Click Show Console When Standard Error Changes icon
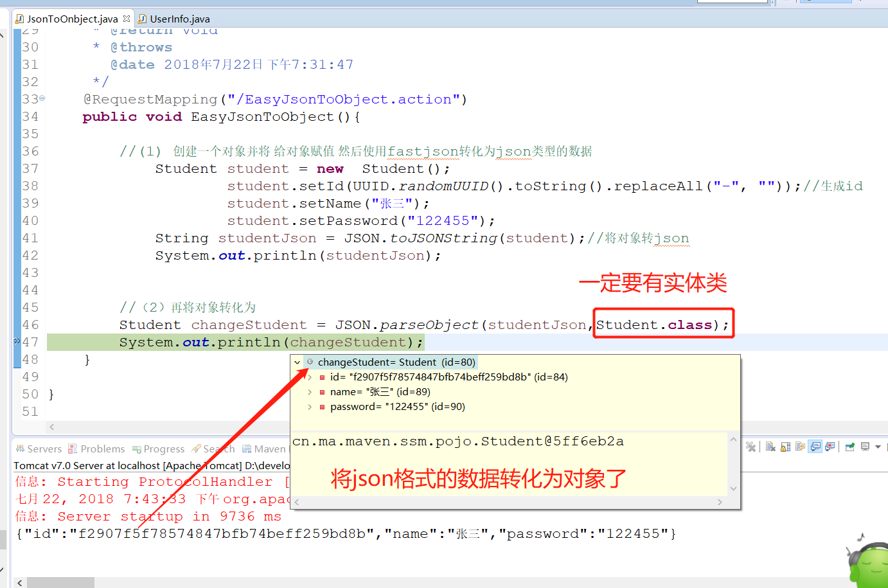888x588 pixels. (829, 447)
